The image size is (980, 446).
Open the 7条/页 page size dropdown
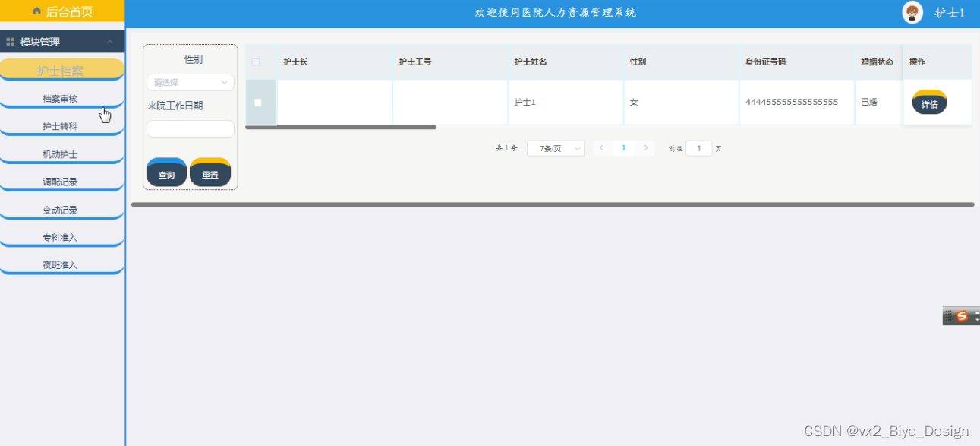[x=556, y=149]
